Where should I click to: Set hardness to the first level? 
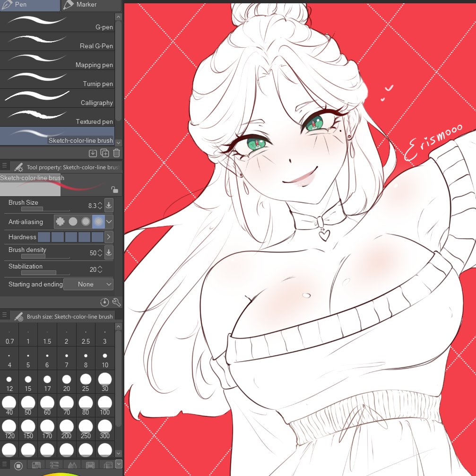(44, 237)
